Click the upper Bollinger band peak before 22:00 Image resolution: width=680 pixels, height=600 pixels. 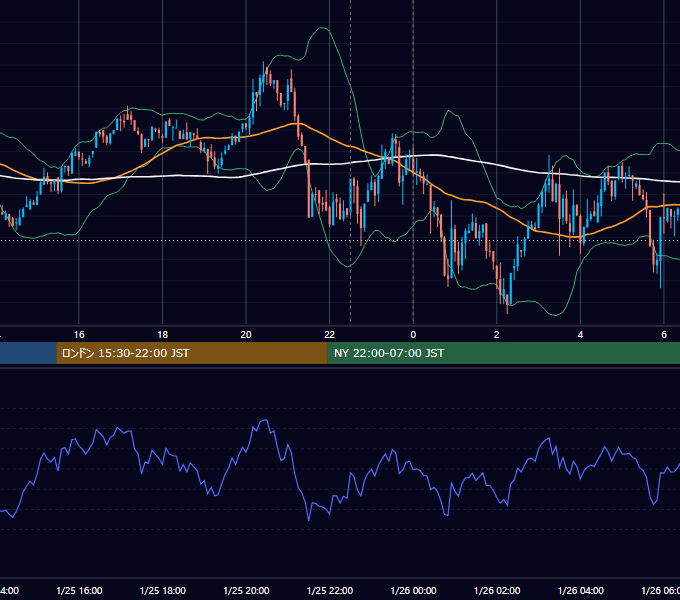[322, 28]
